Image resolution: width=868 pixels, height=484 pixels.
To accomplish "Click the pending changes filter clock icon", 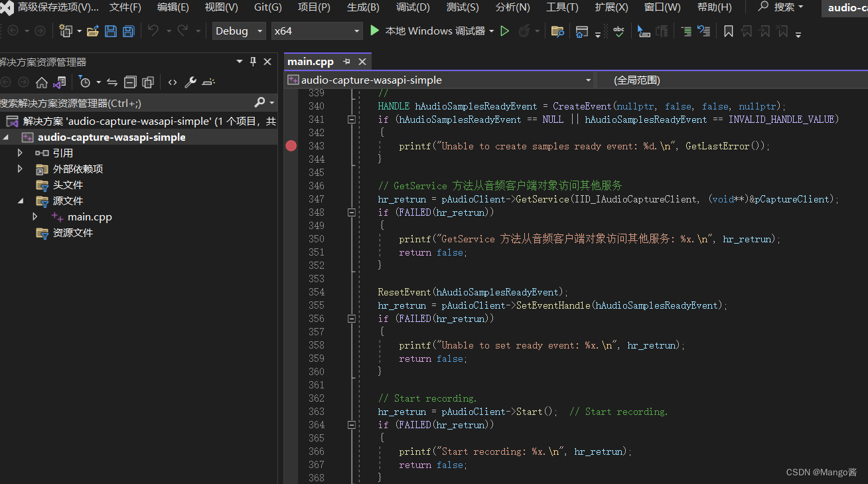I will 84,82.
